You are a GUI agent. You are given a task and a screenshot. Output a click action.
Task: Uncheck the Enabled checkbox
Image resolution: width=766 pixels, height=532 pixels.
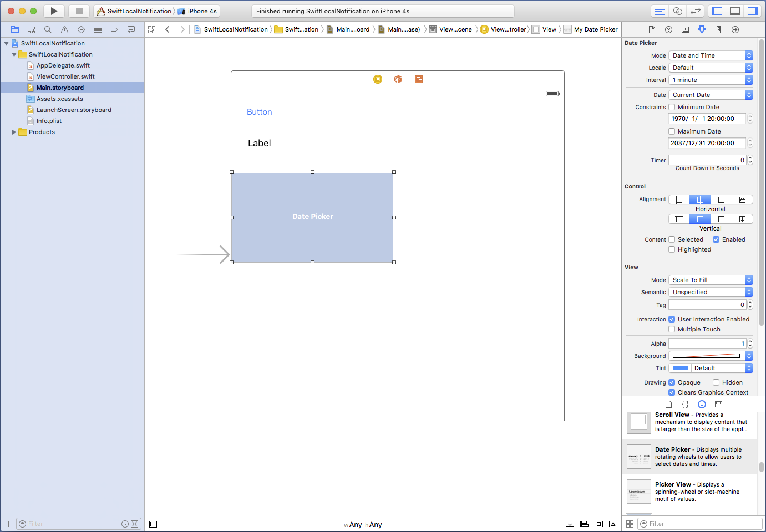point(716,239)
